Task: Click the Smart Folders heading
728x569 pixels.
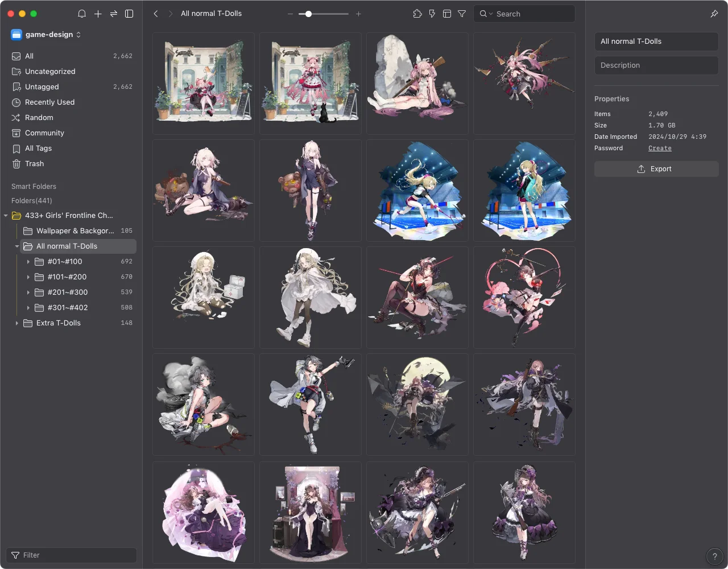Action: coord(34,187)
